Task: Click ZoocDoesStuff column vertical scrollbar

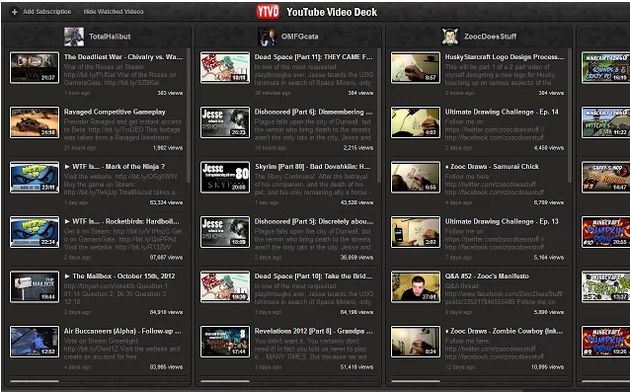Action: pos(569,116)
